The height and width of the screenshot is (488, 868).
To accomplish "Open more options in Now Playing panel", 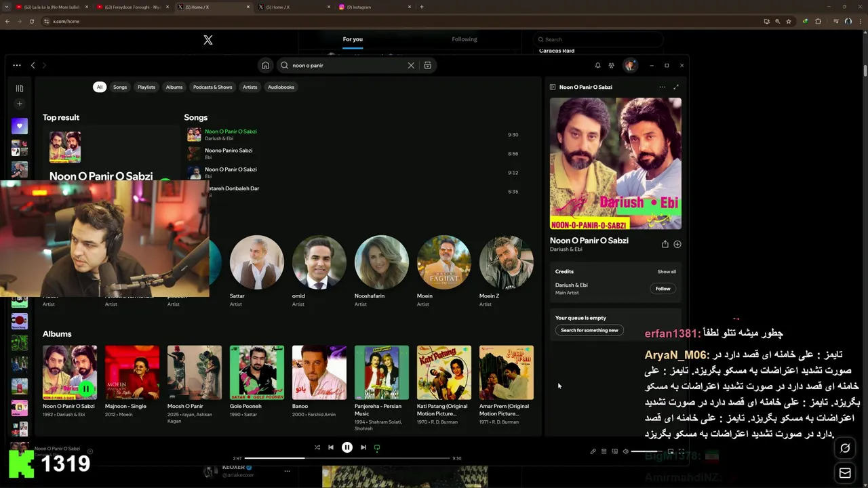I will tap(663, 87).
